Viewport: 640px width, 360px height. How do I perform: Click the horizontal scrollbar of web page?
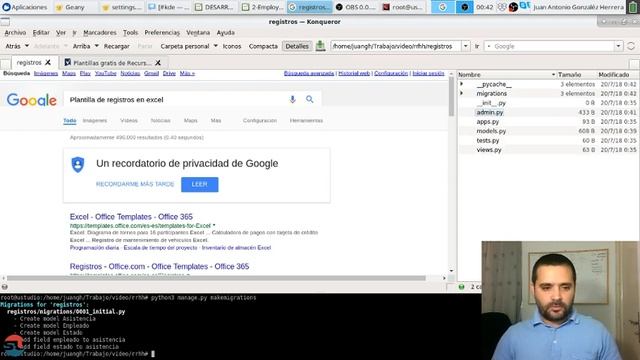tap(216, 278)
